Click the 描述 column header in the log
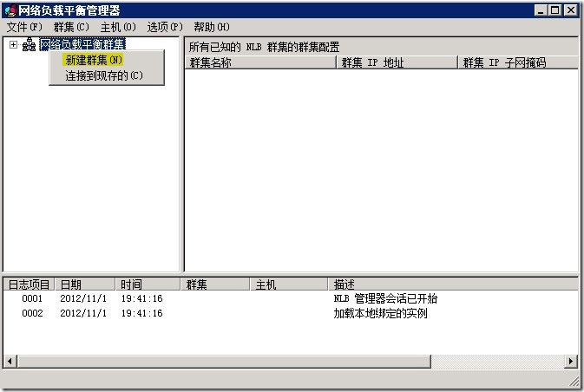 point(451,284)
